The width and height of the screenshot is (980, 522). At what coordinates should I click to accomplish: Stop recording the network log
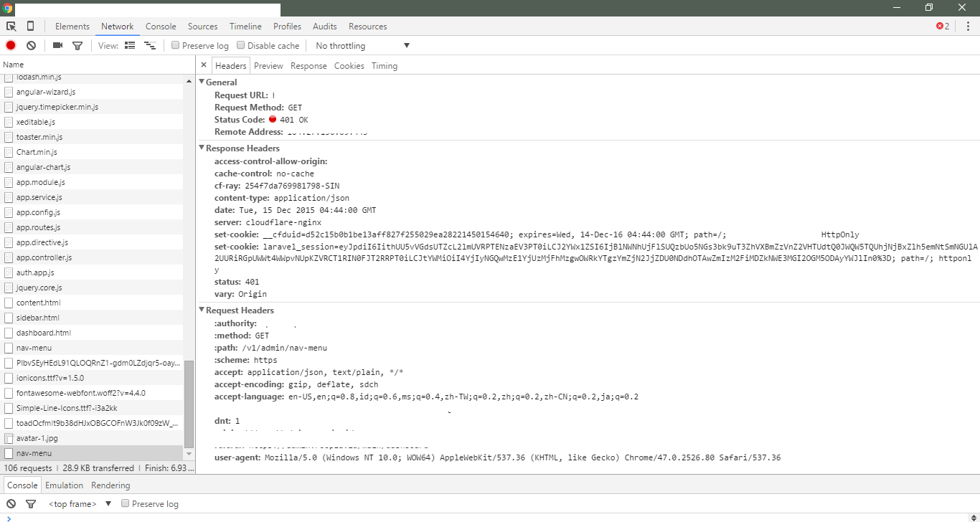click(10, 45)
